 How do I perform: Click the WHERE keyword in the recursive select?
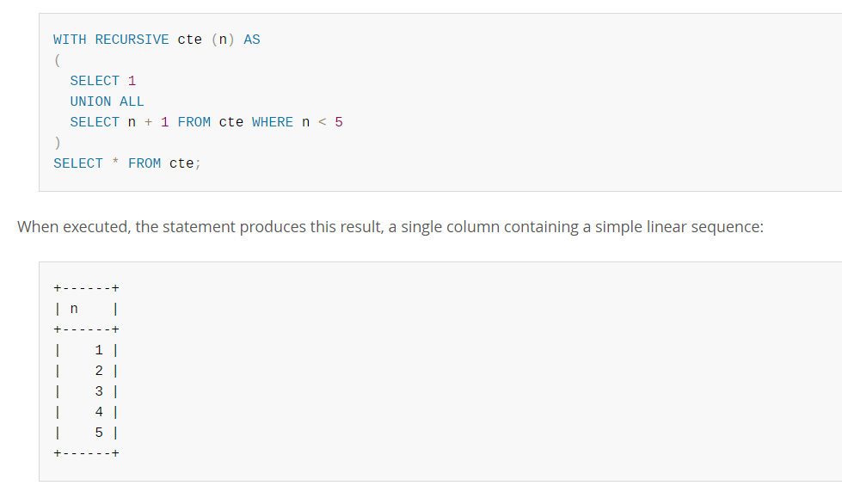(x=273, y=122)
